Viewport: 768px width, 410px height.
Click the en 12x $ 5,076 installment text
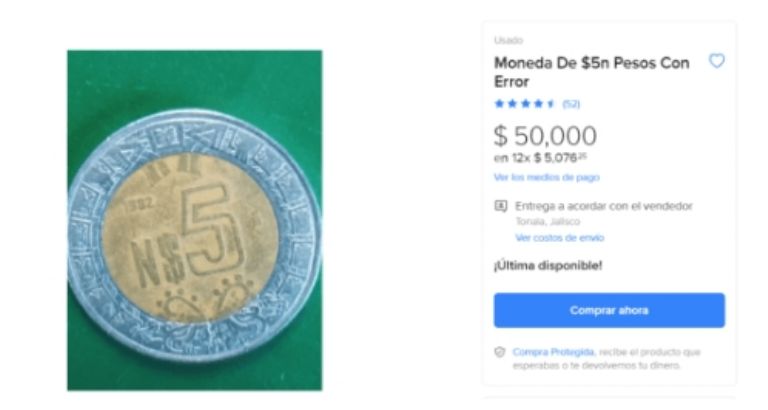point(540,158)
